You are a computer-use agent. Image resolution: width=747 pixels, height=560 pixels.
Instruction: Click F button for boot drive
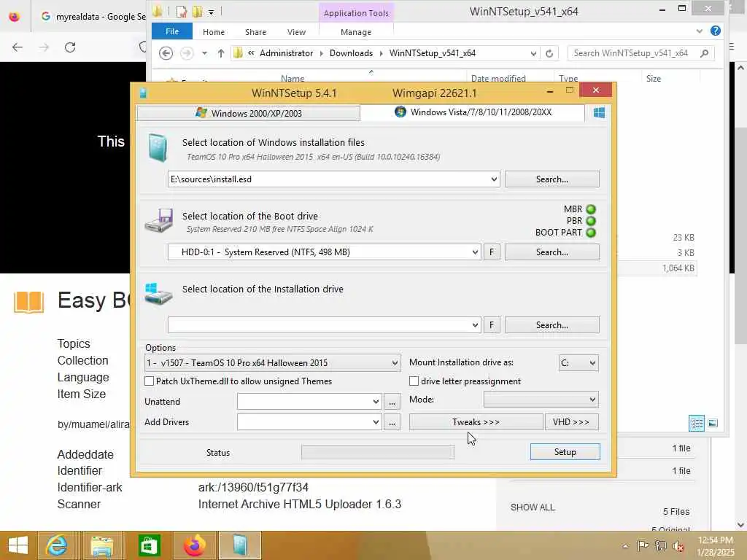pos(492,252)
